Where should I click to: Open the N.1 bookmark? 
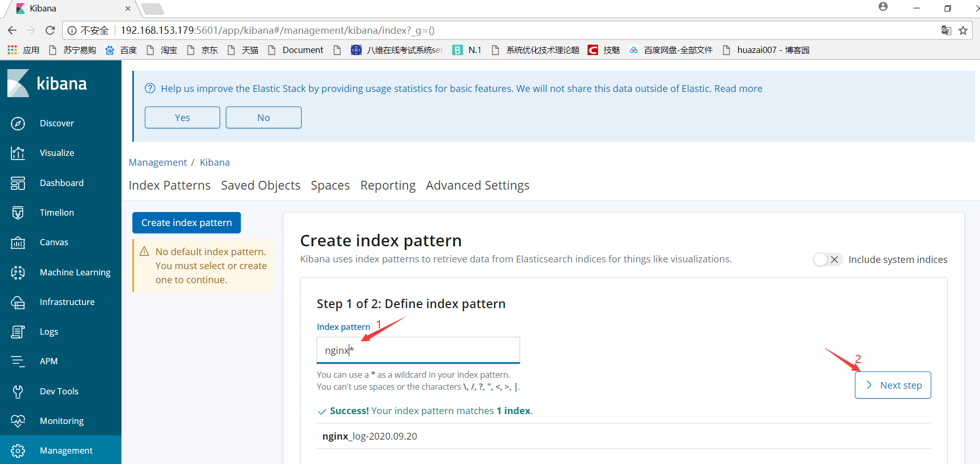(467, 50)
